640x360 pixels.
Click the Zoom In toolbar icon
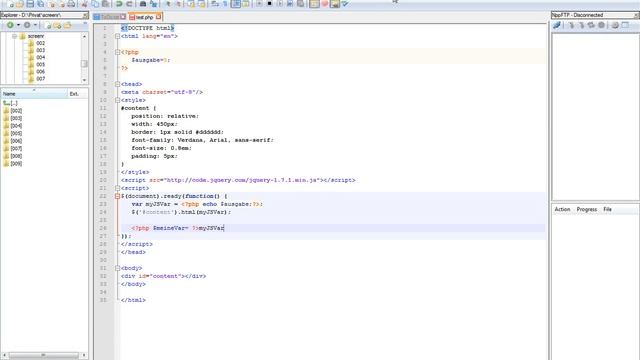(168, 4)
